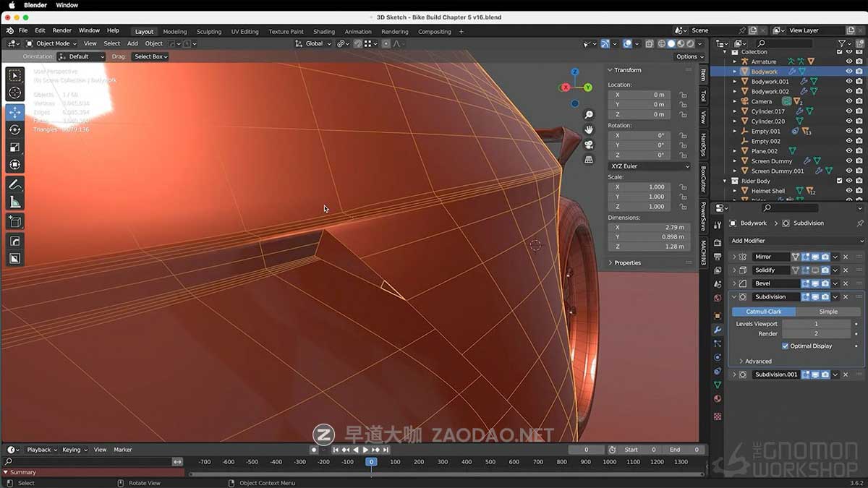Select the Move tool in the viewport toolbar
The height and width of the screenshot is (488, 868).
click(15, 111)
